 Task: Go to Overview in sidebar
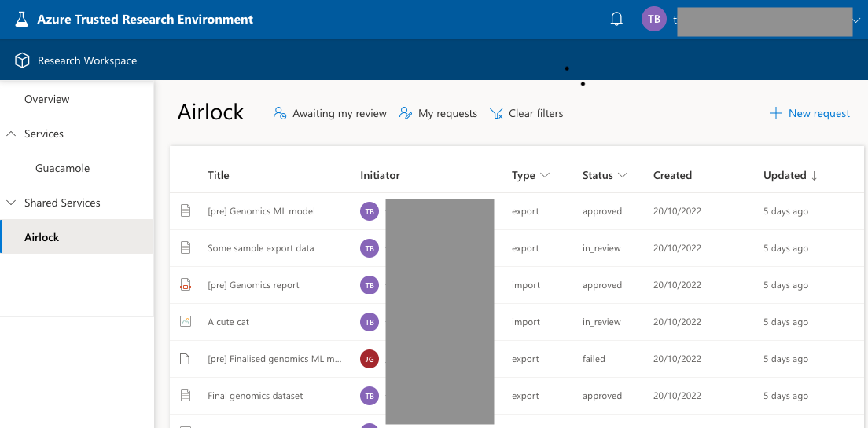click(x=47, y=99)
